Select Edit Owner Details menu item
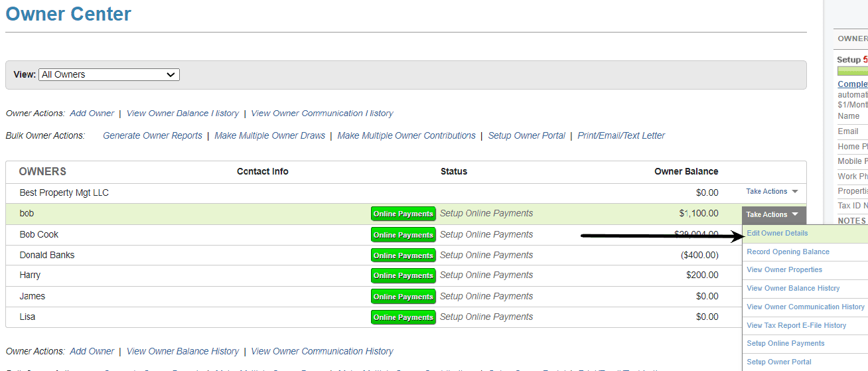 pyautogui.click(x=777, y=233)
